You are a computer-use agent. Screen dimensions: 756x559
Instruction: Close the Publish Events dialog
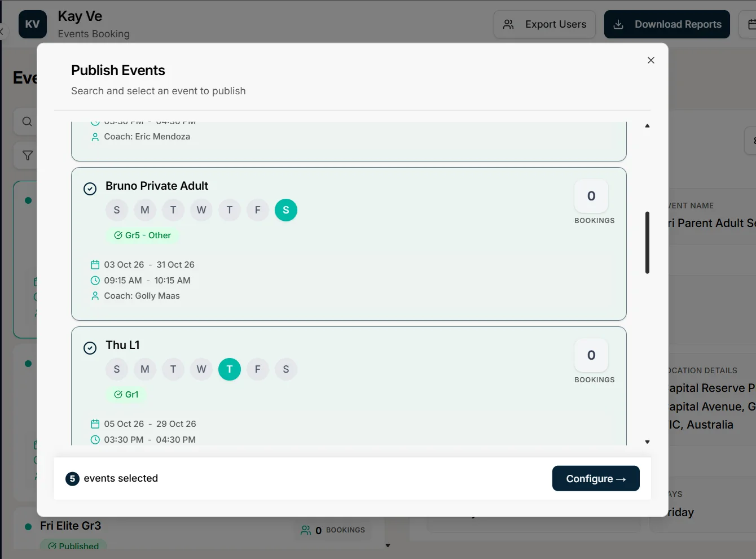click(651, 60)
